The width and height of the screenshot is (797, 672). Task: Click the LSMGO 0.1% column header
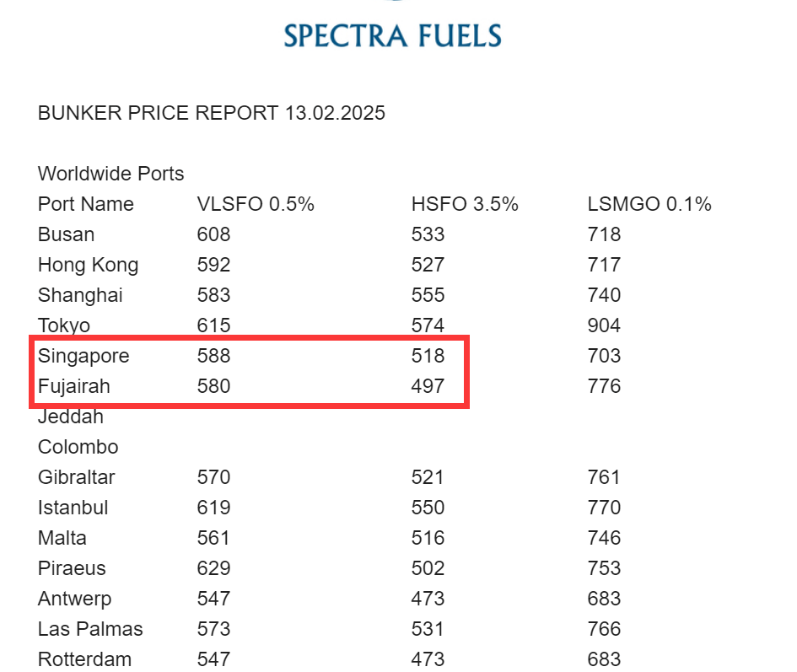pyautogui.click(x=649, y=204)
